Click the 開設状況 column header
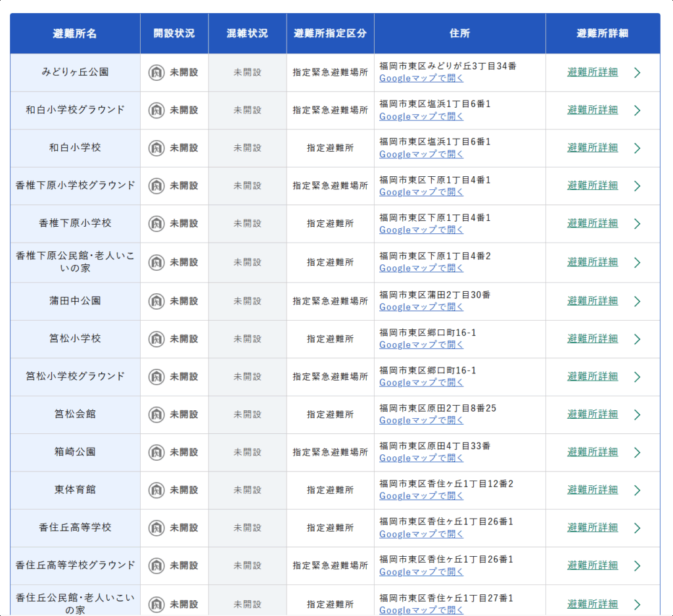This screenshot has height=616, width=673. [x=174, y=34]
